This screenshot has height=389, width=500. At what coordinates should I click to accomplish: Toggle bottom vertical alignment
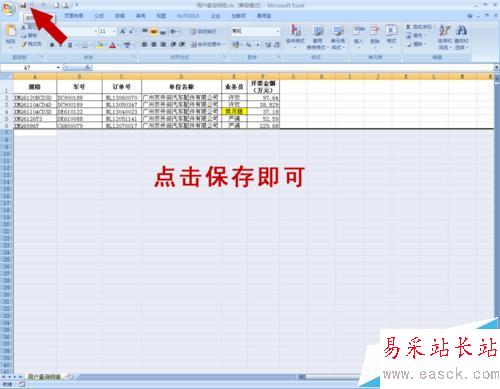tap(163, 32)
